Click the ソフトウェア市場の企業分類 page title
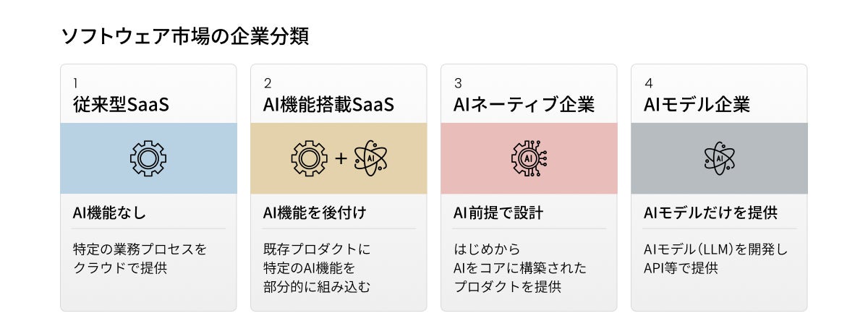This screenshot has width=868, height=334. click(x=184, y=38)
